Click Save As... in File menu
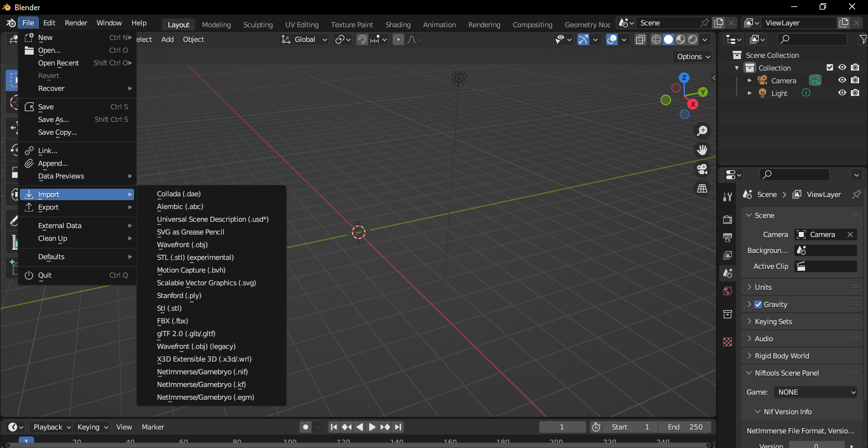Viewport: 868px width, 448px height. pos(77,119)
